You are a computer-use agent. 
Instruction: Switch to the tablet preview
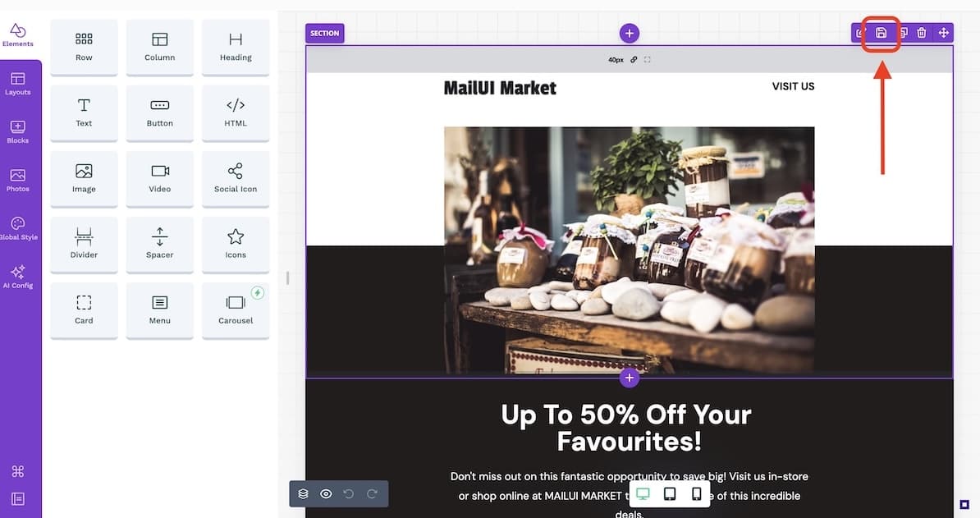click(x=670, y=494)
